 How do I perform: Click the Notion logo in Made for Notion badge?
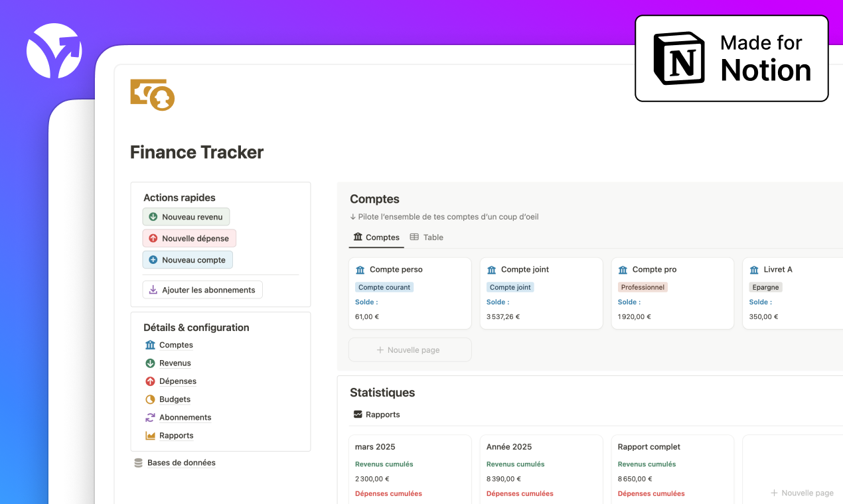679,58
